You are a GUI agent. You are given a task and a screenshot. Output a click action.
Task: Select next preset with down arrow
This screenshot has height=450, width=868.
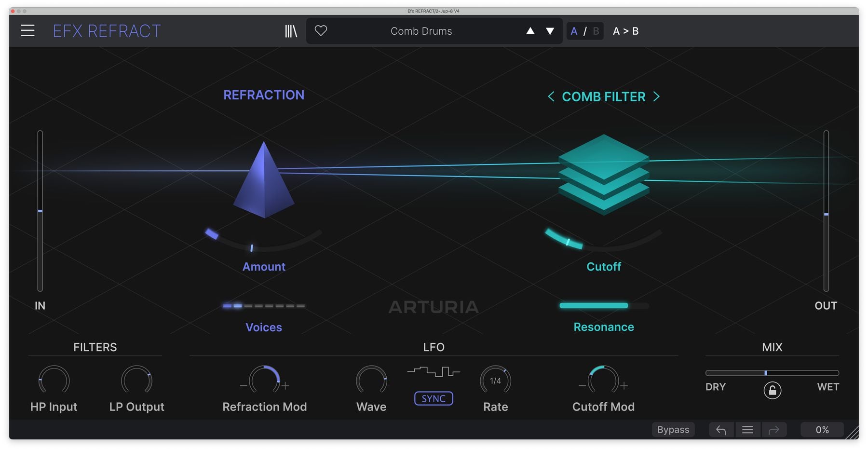point(550,31)
